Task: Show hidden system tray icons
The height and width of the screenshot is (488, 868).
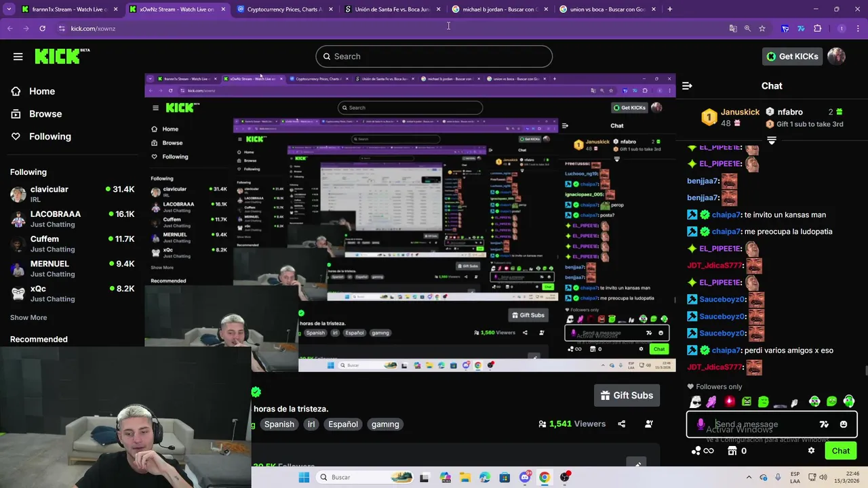Action: click(x=749, y=477)
